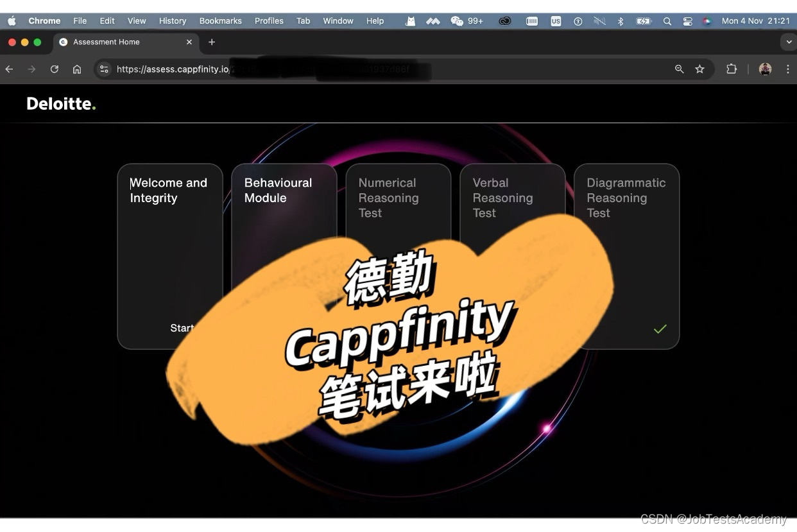Open Control Center in menu bar

(687, 21)
